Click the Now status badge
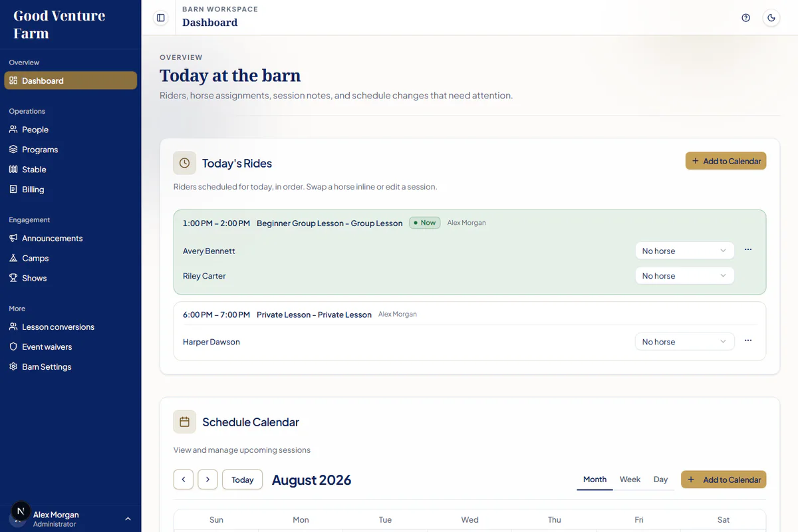Screen dimensions: 798x532 click(424, 223)
